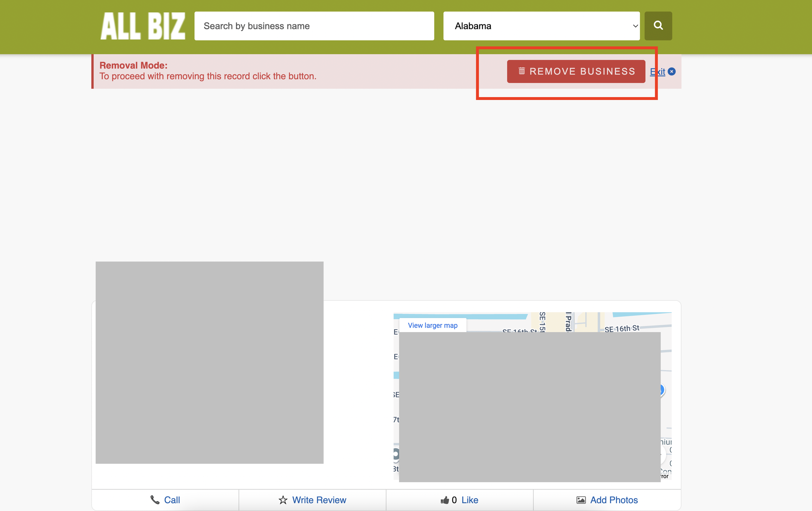Click the Add Photos link
The width and height of the screenshot is (812, 511).
pyautogui.click(x=613, y=500)
